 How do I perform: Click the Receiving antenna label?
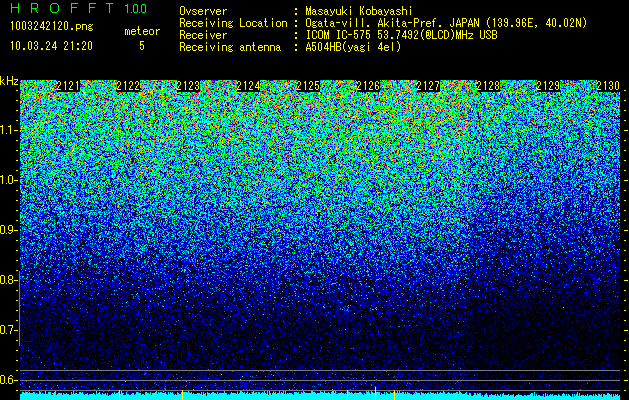point(230,47)
